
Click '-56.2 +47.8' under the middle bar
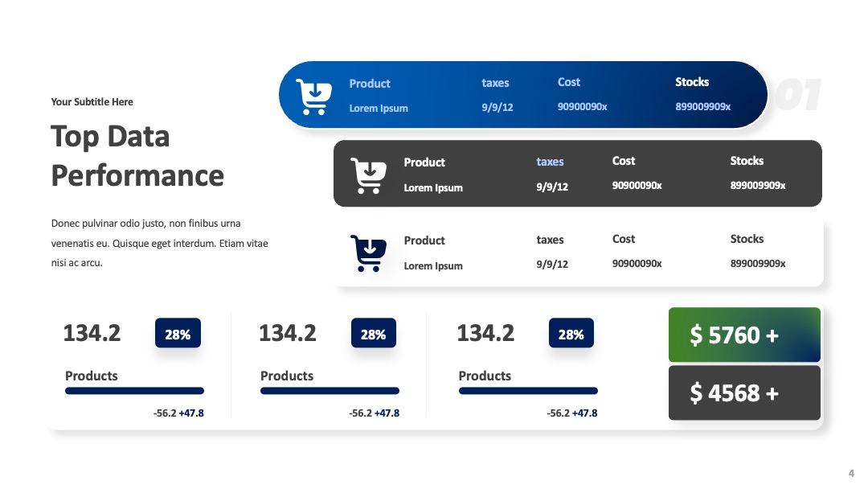pyautogui.click(x=375, y=413)
